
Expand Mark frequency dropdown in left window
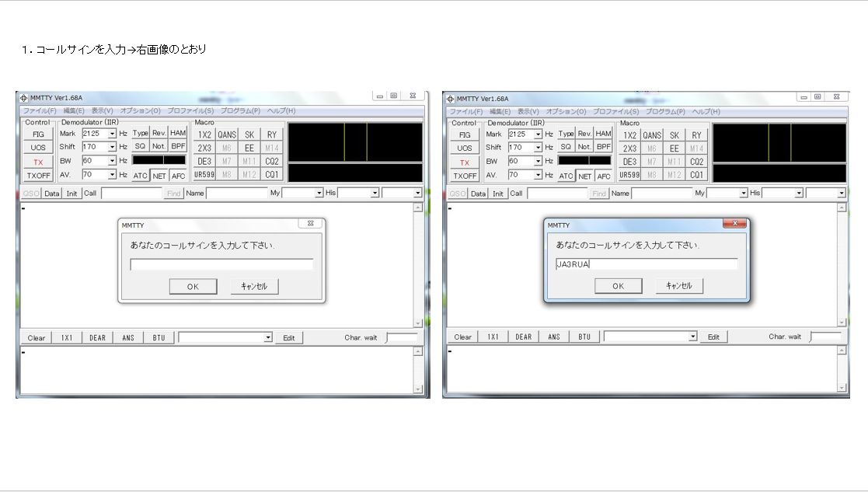[x=113, y=134]
